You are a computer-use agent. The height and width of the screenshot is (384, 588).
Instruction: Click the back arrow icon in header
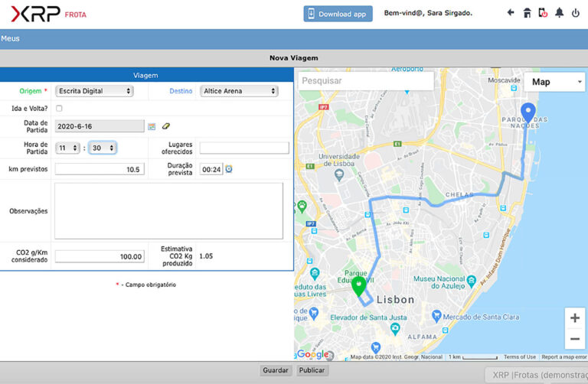[511, 13]
